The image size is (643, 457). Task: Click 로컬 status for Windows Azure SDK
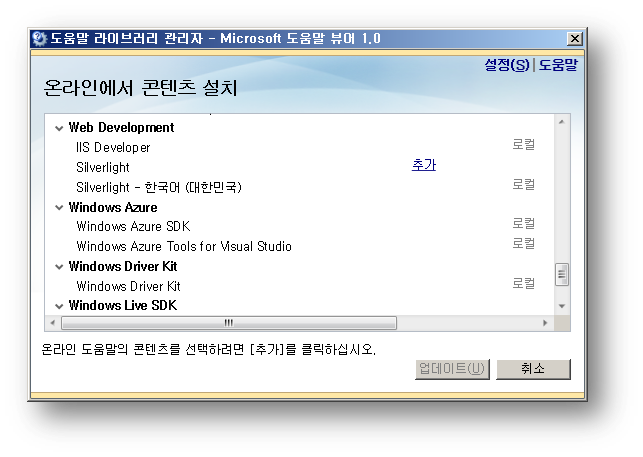point(524,224)
